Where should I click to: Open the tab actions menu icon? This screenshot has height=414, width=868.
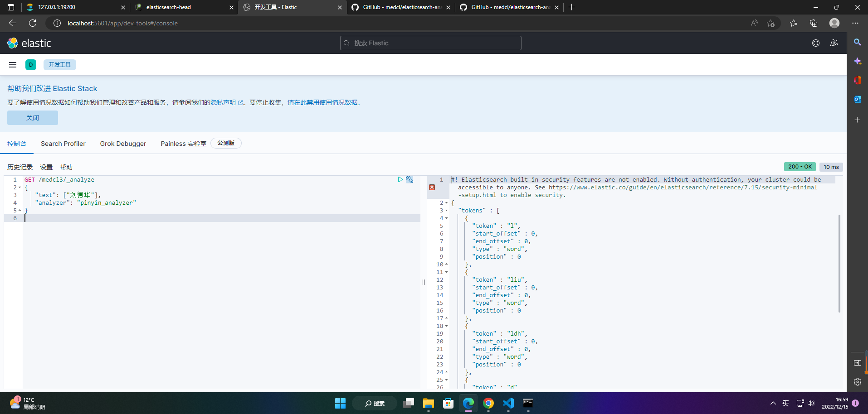click(11, 7)
